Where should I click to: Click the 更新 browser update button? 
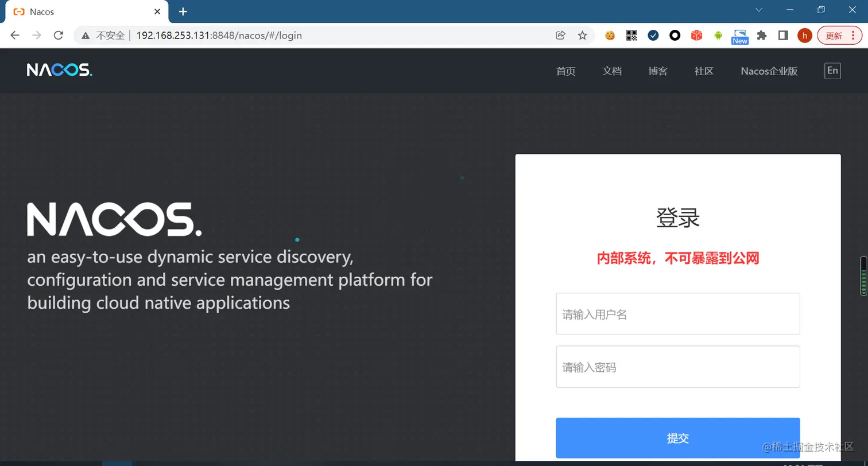click(840, 36)
